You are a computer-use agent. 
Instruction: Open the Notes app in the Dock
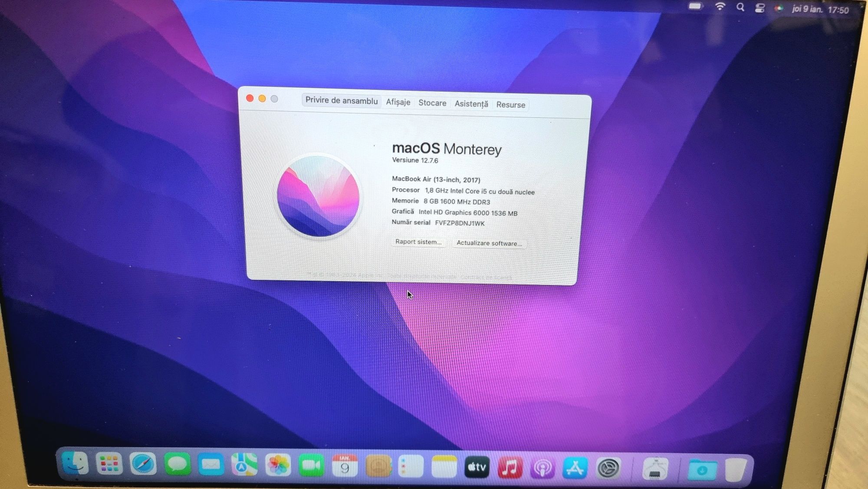pos(444,467)
